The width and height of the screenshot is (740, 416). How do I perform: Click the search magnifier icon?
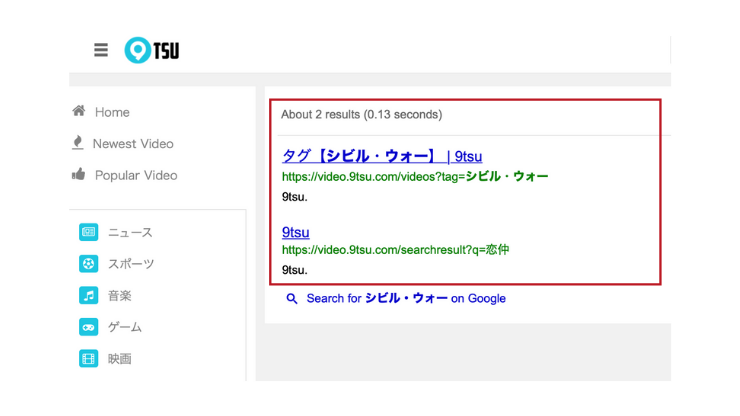click(x=292, y=298)
